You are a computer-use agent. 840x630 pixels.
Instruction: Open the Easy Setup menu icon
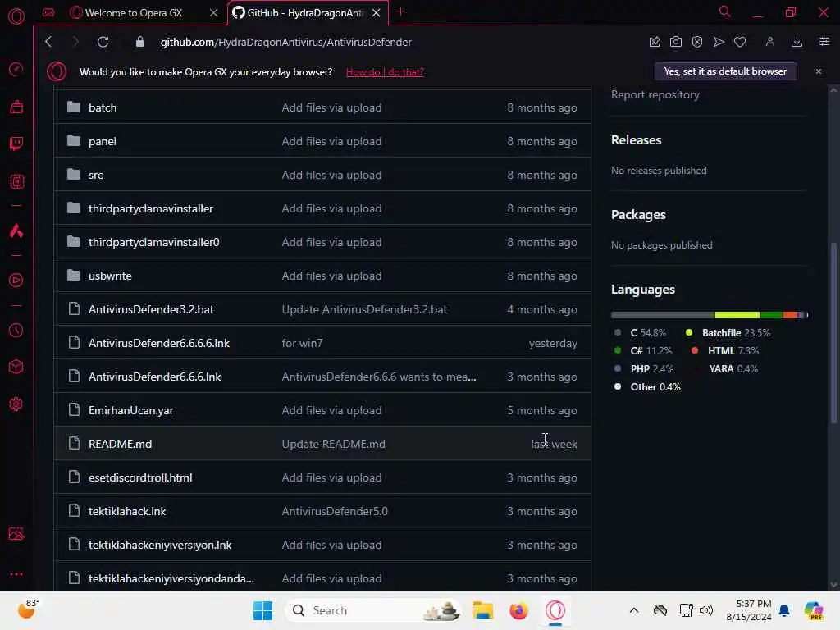[824, 42]
